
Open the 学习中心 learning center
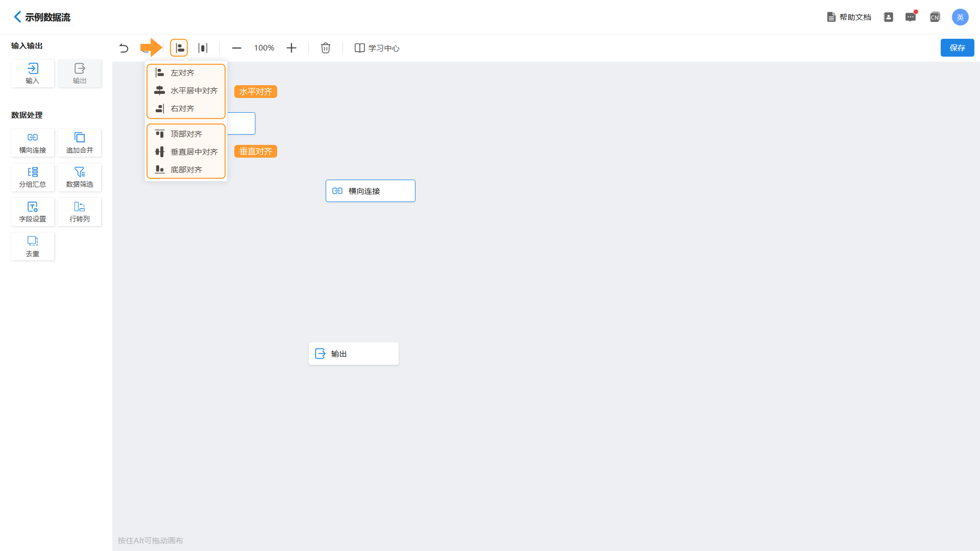pos(377,48)
